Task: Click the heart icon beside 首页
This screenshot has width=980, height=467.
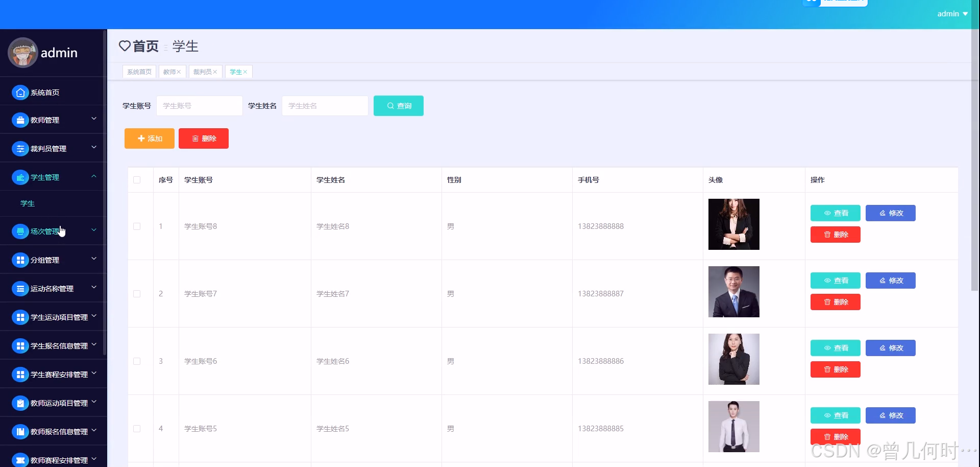Action: coord(125,46)
